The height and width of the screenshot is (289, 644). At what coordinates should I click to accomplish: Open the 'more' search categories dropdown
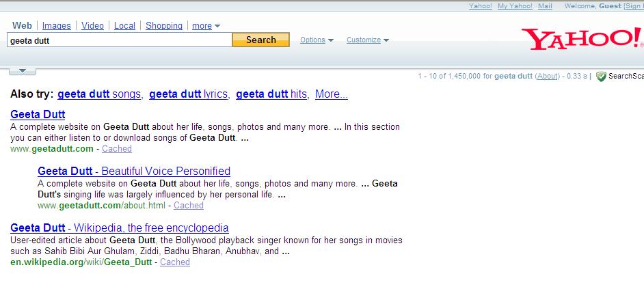pyautogui.click(x=206, y=26)
